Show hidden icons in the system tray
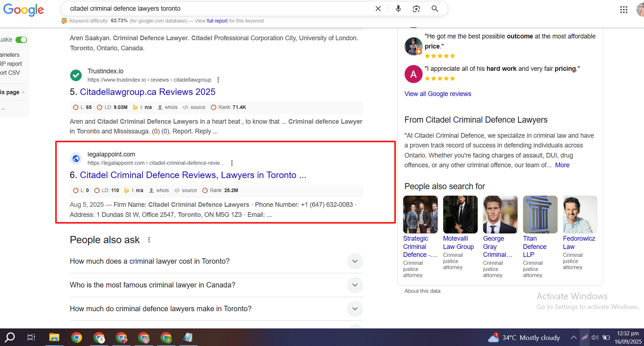 coord(574,338)
